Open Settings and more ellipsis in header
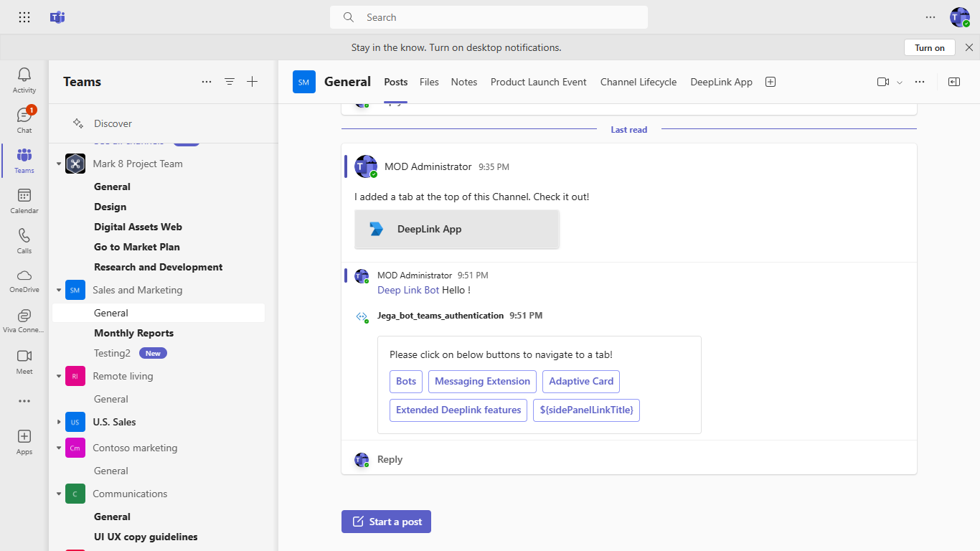The image size is (980, 551). click(930, 17)
